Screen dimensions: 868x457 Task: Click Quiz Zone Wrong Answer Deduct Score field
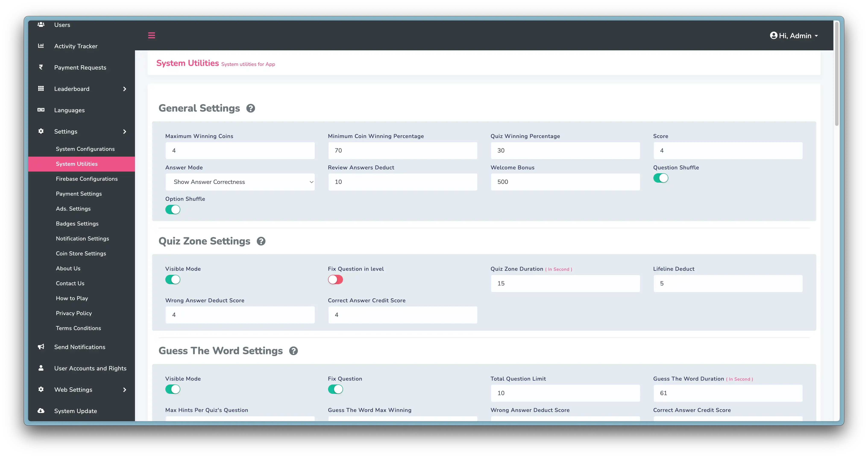[x=240, y=315]
